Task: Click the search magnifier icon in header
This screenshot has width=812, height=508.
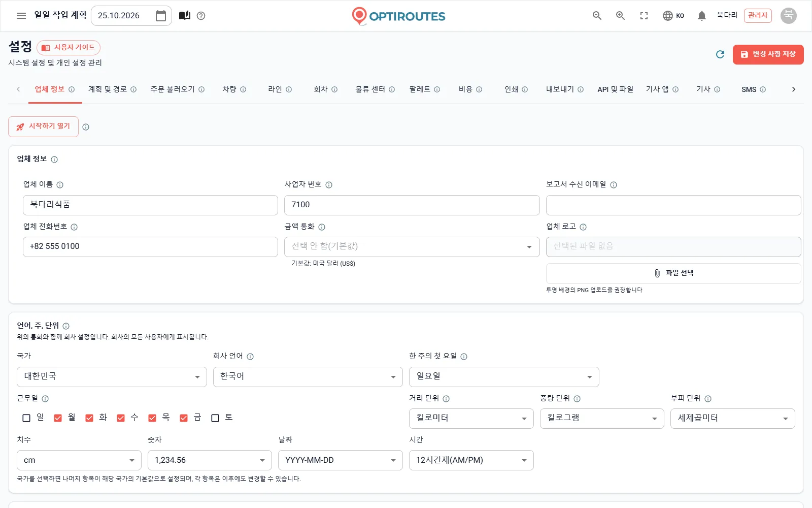Action: 597,16
